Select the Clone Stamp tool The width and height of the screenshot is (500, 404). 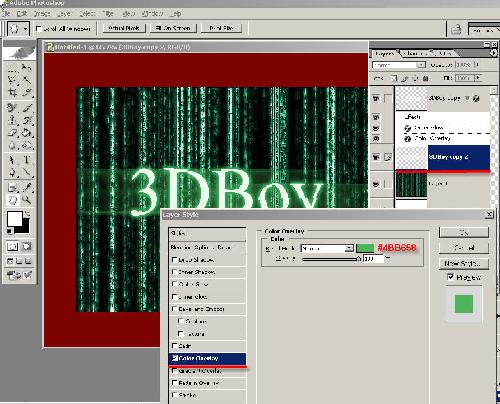point(13,120)
